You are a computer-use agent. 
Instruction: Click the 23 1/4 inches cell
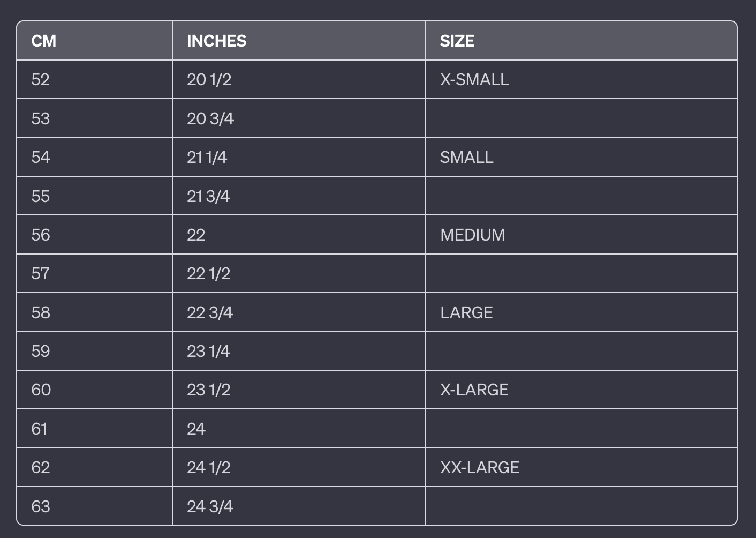point(208,351)
